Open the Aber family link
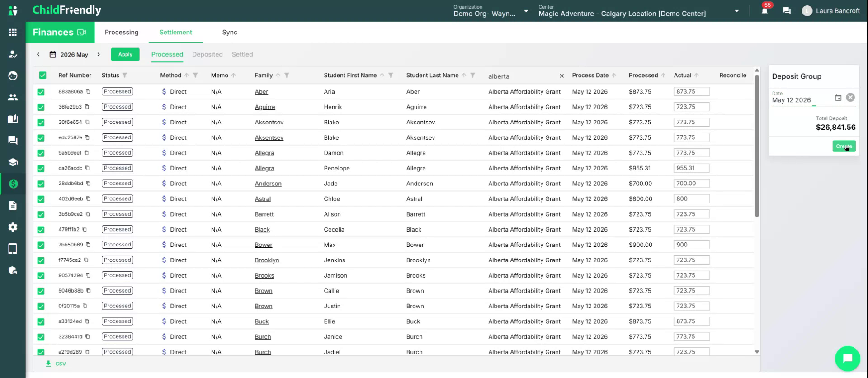The image size is (868, 378). point(261,92)
